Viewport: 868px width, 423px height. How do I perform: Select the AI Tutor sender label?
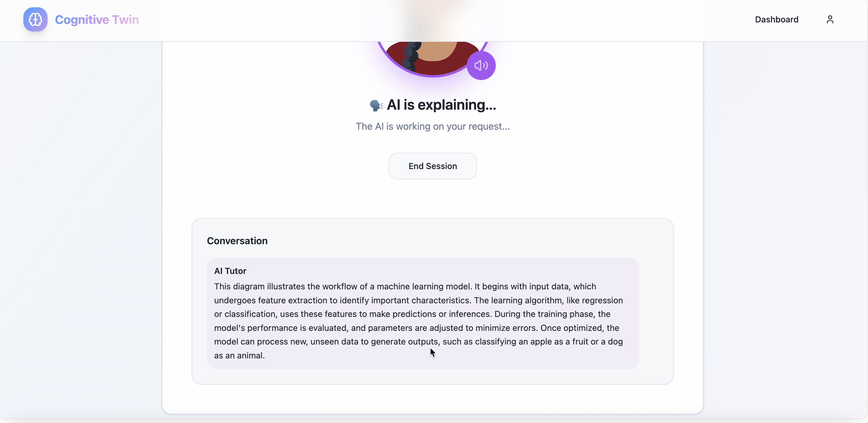click(230, 271)
